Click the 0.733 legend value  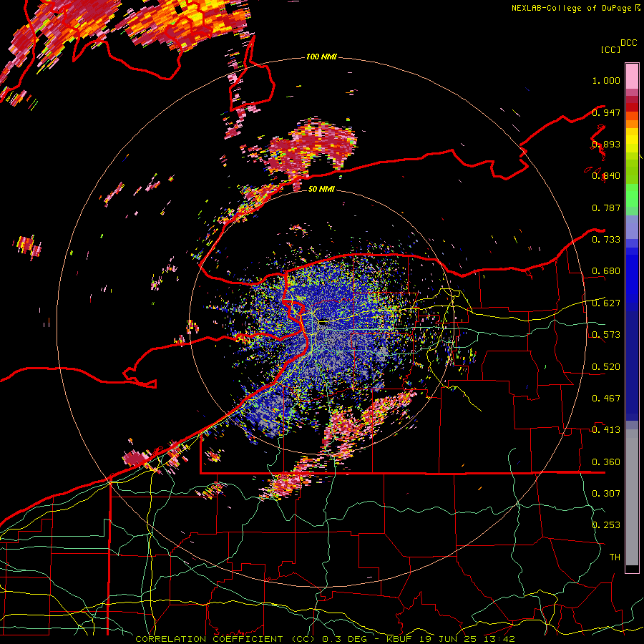[x=606, y=240]
